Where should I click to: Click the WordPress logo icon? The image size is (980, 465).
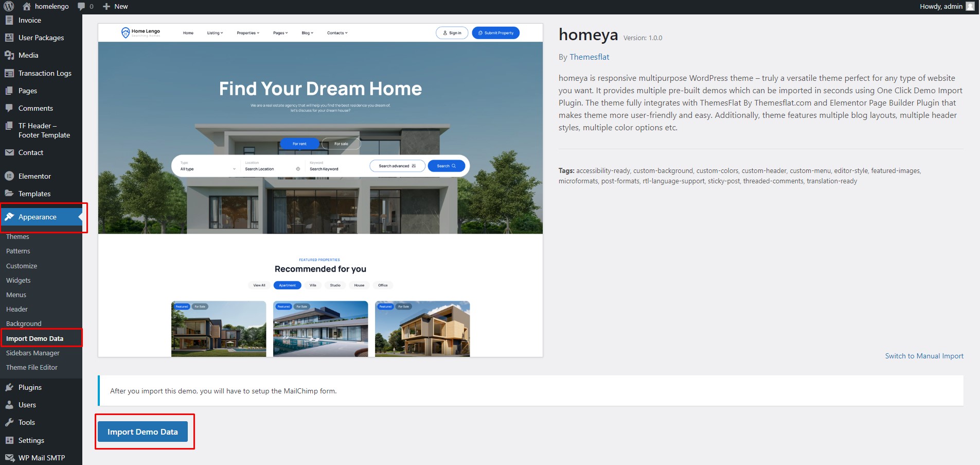click(x=9, y=6)
